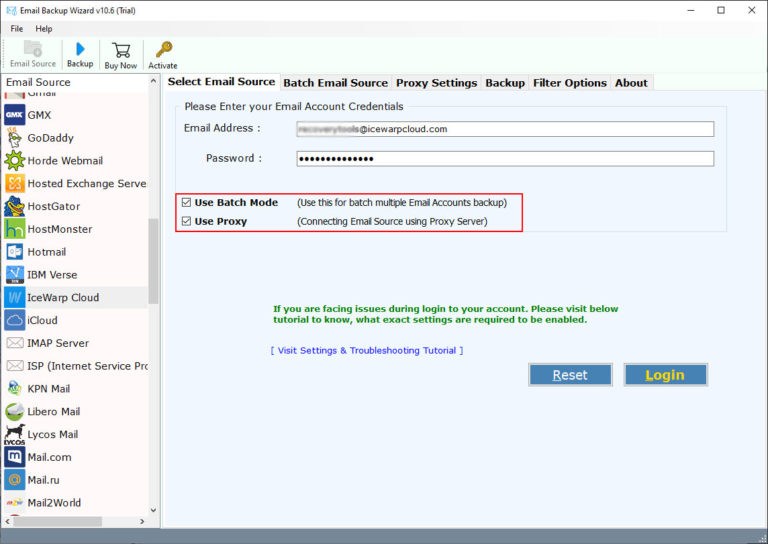Viewport: 768px width, 544px height.
Task: Click the app icon in title bar
Action: pos(12,10)
